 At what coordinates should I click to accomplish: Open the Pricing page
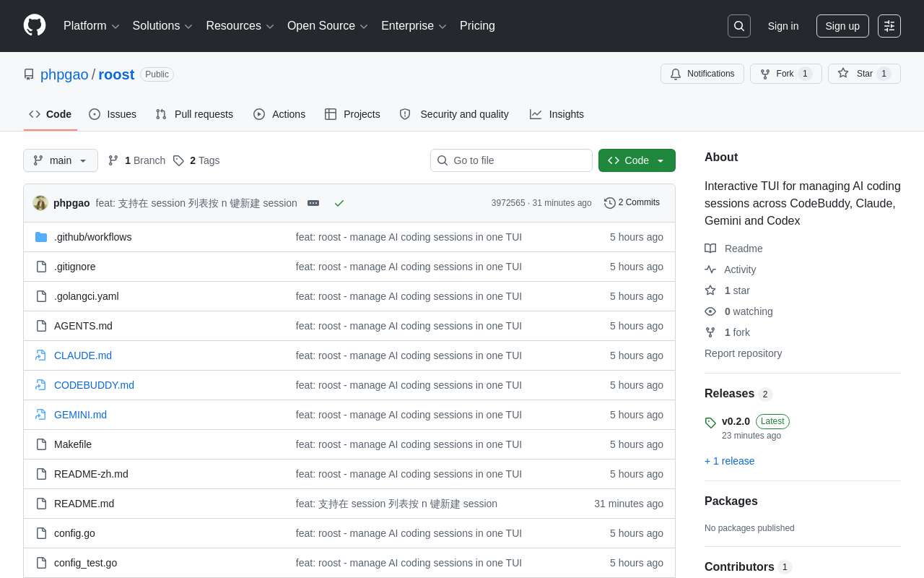(477, 26)
